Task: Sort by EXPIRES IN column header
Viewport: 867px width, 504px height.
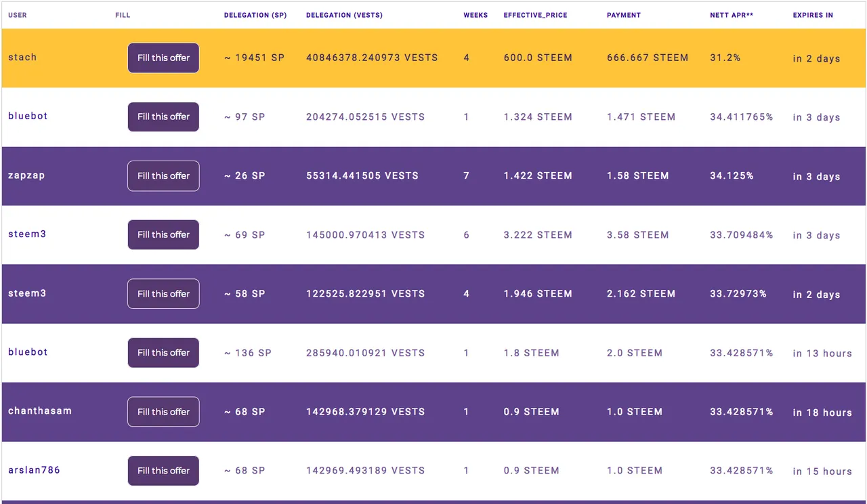Action: [813, 15]
